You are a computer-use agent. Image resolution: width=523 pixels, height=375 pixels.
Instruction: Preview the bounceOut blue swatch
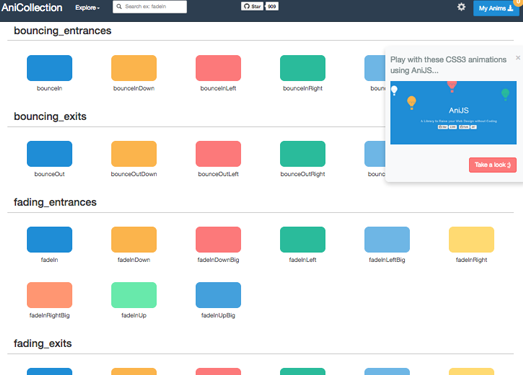coord(49,154)
